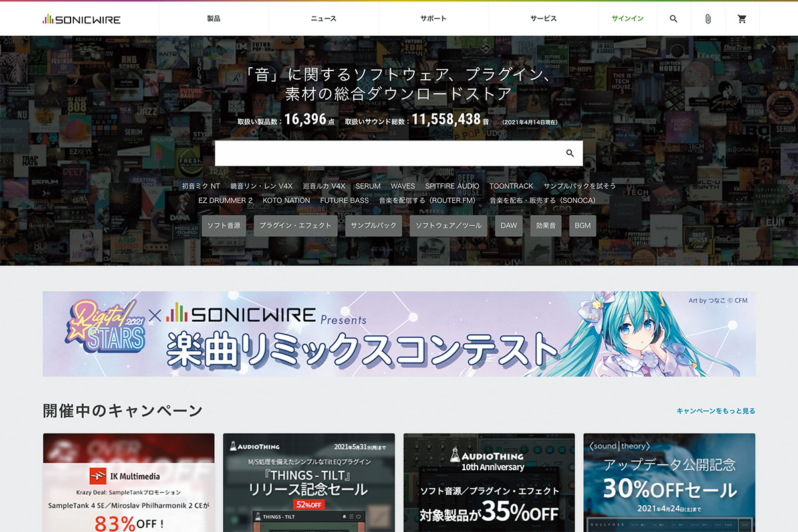Viewport: 798px width, 532px height.
Task: Follow the 鏡音リン・レン V4X keyword link
Action: (261, 186)
